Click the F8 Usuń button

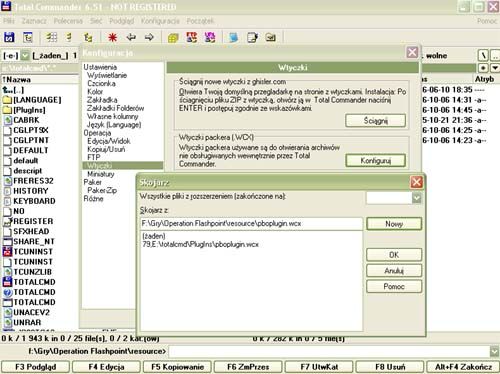coord(390,367)
